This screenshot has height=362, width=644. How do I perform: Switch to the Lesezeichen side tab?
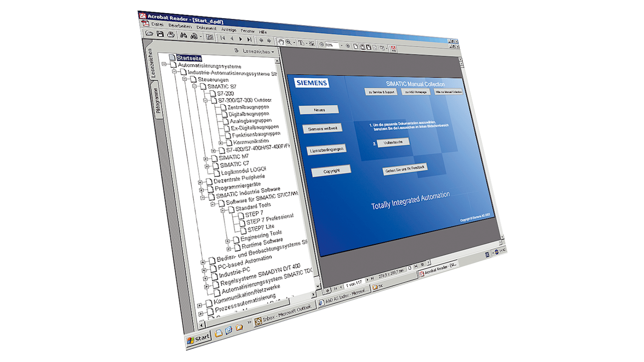click(151, 63)
